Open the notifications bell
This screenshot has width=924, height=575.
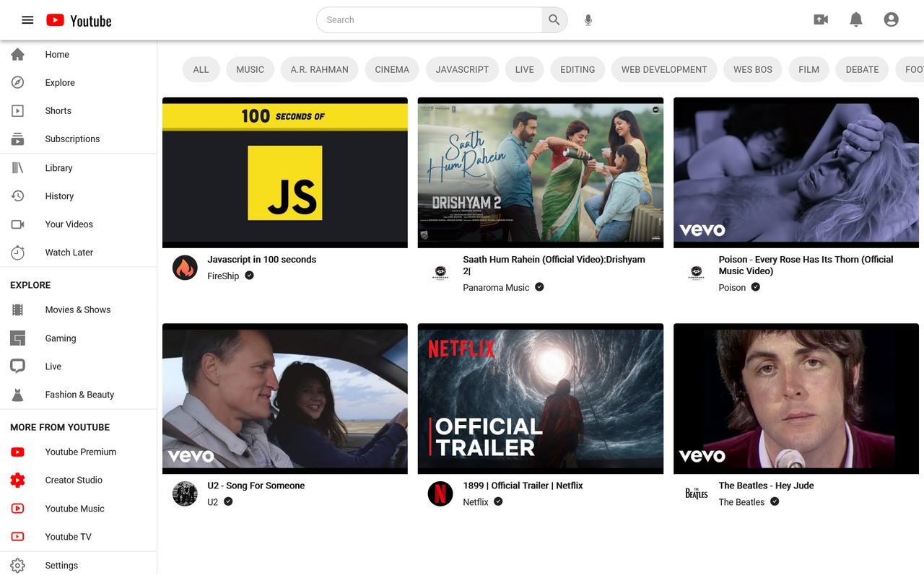856,19
